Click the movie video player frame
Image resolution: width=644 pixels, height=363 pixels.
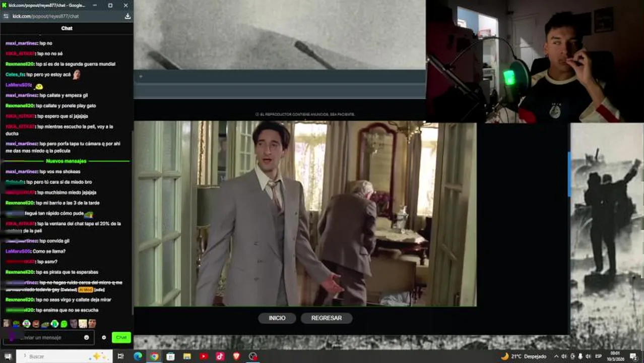click(x=305, y=213)
